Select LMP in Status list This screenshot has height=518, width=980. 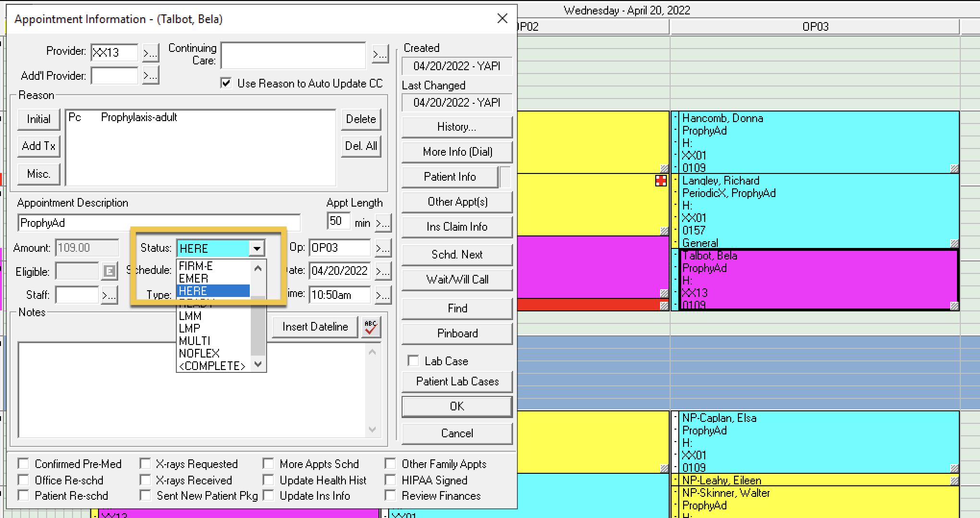click(x=214, y=329)
